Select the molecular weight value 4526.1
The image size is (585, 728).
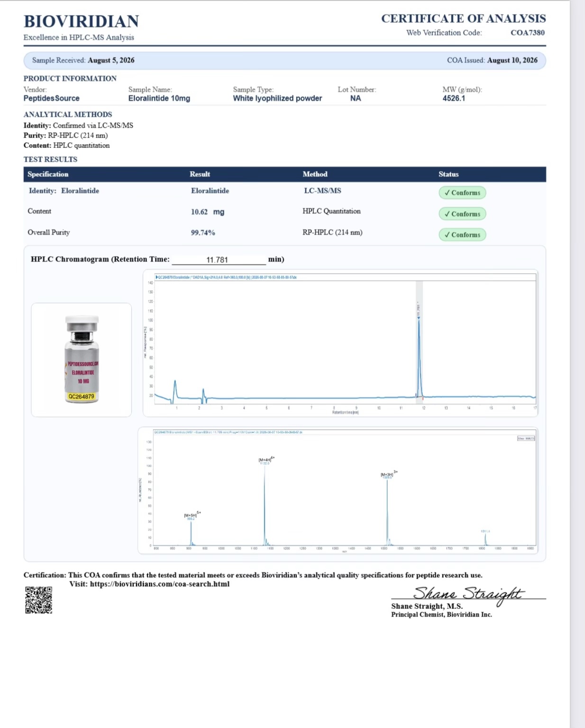(x=454, y=98)
